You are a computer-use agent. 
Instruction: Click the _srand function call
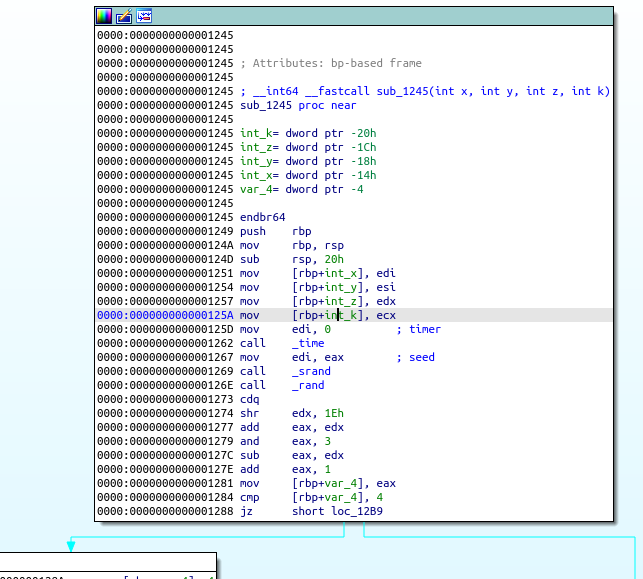[312, 371]
